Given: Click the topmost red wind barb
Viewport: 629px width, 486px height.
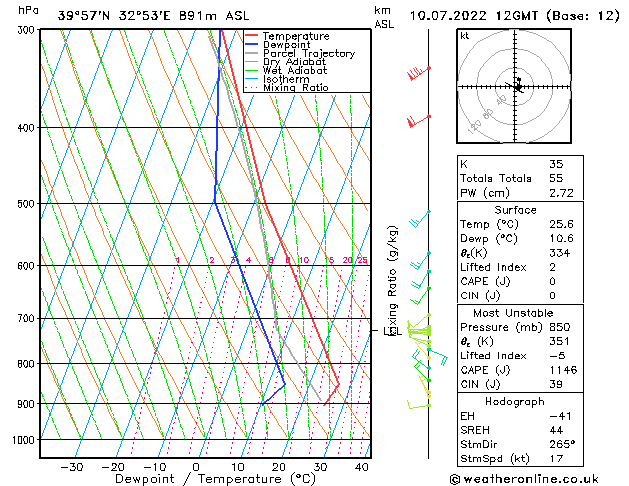Looking at the screenshot, I should click(x=418, y=73).
